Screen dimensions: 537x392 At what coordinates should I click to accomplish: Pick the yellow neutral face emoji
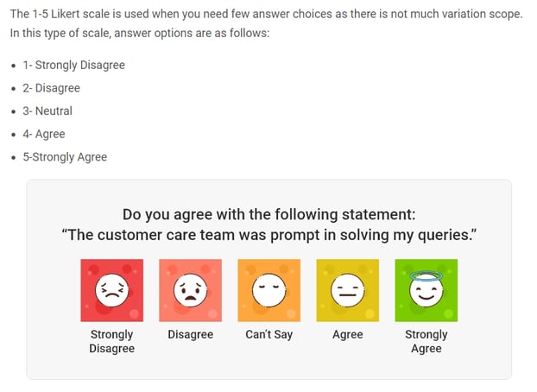click(x=347, y=291)
